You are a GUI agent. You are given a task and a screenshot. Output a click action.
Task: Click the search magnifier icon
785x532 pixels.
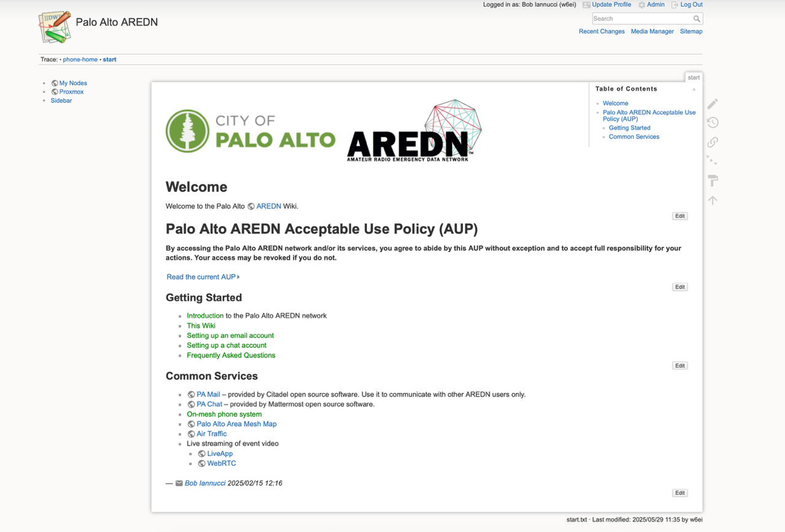[x=697, y=19]
